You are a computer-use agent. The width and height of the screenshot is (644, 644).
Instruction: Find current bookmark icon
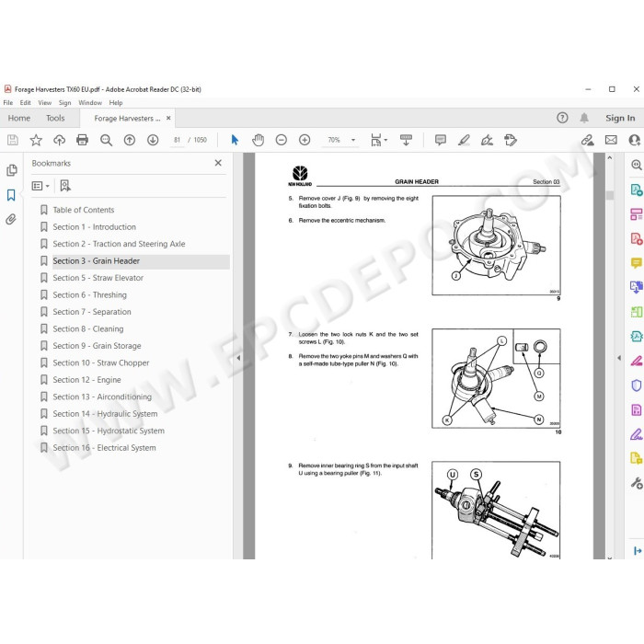pos(65,186)
